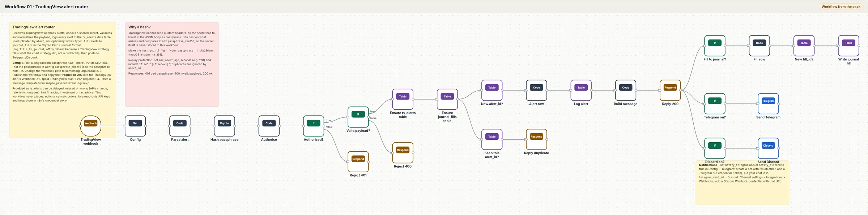Image resolution: width=868 pixels, height=215 pixels.
Task: Click the Config Set node
Action: click(135, 126)
